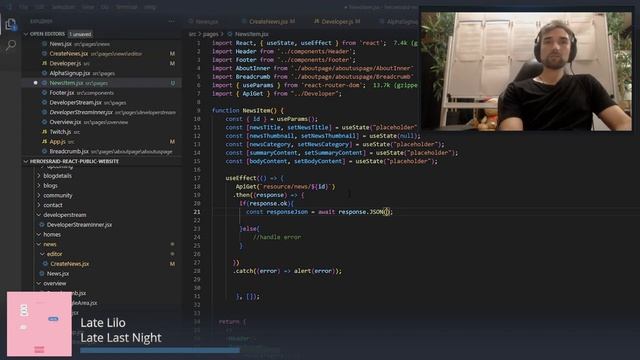The height and width of the screenshot is (360, 640).
Task: Open CreateNews.jsx in Open Editors list
Action: tap(102, 53)
